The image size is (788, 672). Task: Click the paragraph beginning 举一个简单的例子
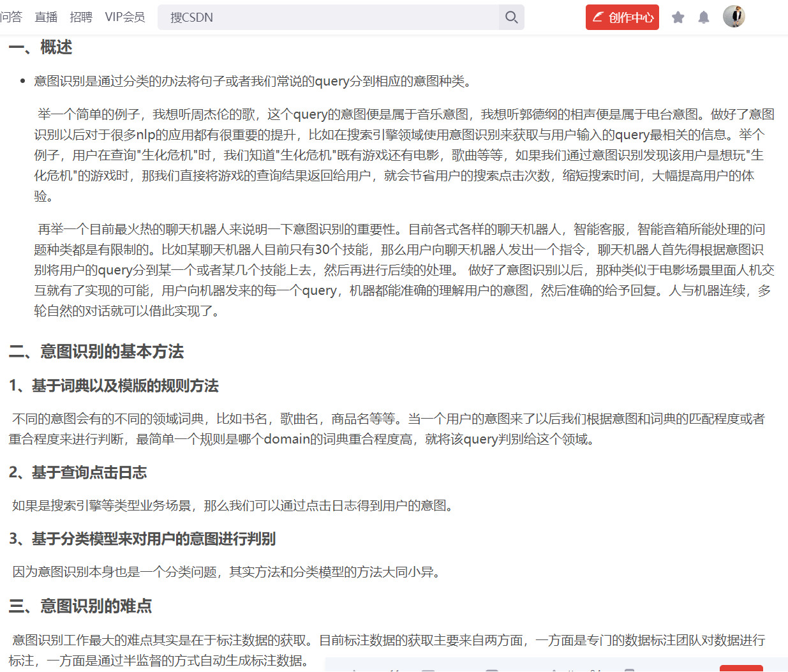point(404,155)
